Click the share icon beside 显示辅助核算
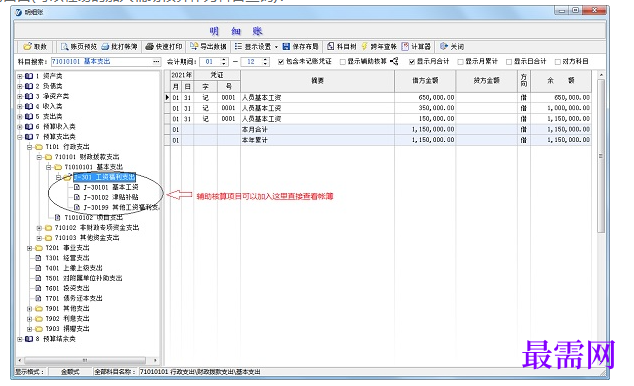634x386 pixels. coord(394,61)
